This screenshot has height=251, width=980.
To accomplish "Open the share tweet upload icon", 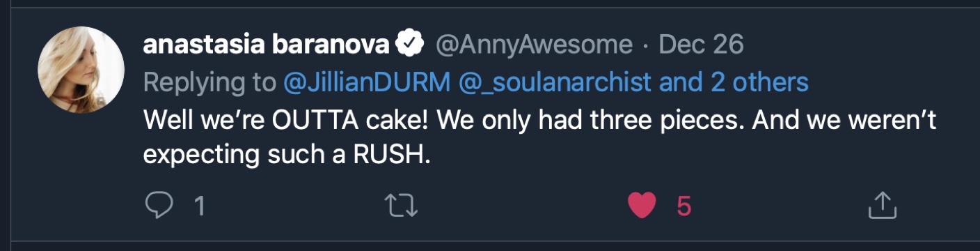I will tap(882, 205).
